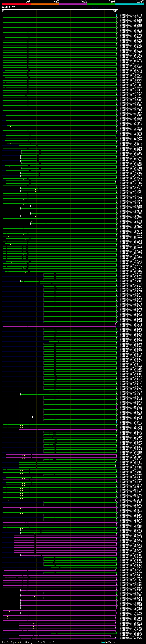Open hit UniRef100_O82438
This screenshot has width=146, height=644.
point(131,326)
